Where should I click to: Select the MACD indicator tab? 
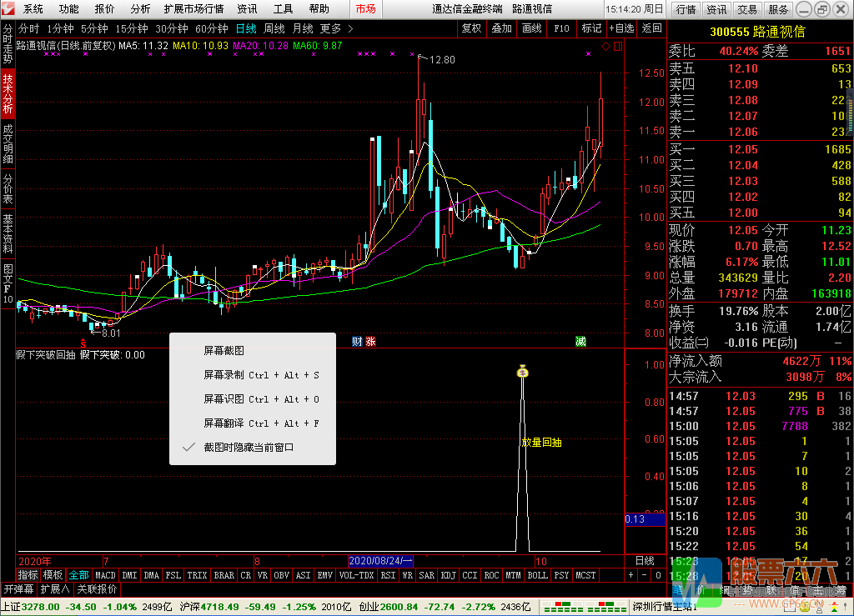click(x=105, y=574)
